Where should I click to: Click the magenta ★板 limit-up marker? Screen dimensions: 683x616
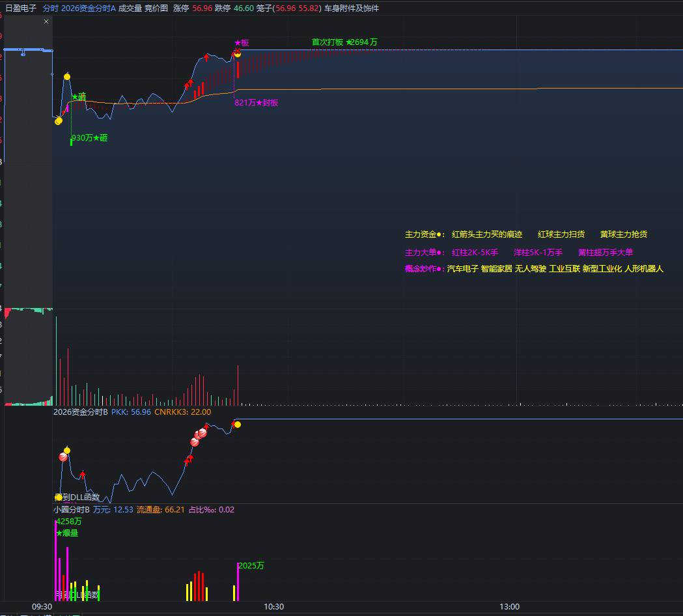[242, 43]
